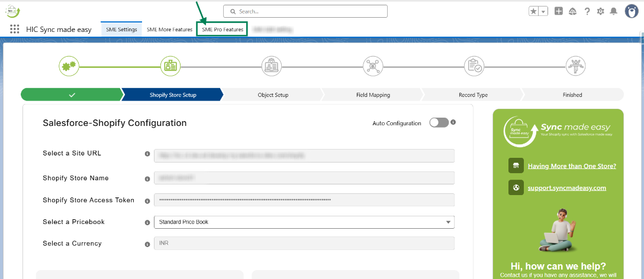Open the user profile avatar
The image size is (644, 279).
(632, 11)
